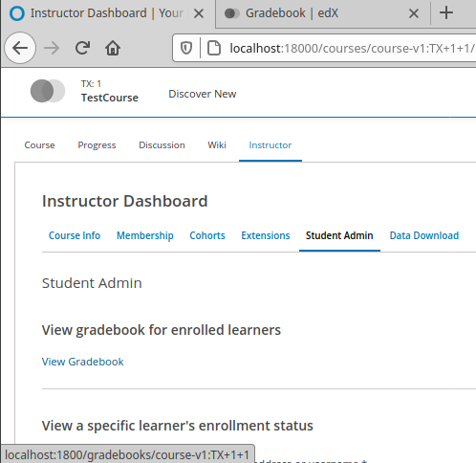Close the Gradebook edX browser tab
476x463 pixels.
414,13
